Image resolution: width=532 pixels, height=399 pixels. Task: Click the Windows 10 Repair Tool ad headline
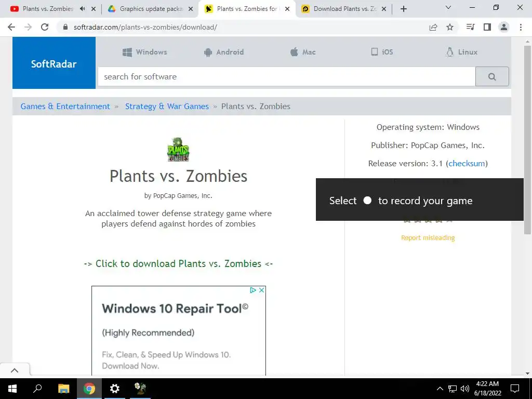175,309
